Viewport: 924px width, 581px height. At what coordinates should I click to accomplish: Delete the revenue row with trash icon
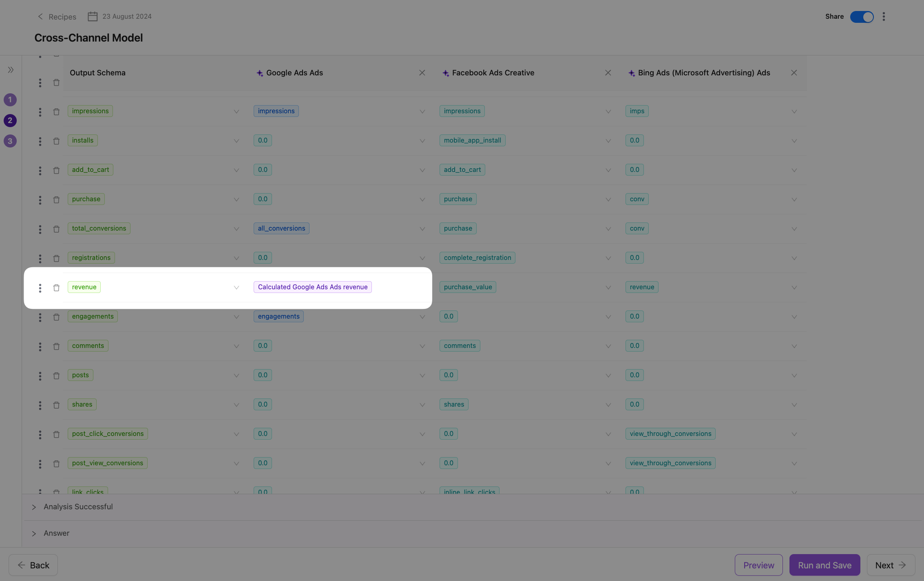tap(56, 288)
